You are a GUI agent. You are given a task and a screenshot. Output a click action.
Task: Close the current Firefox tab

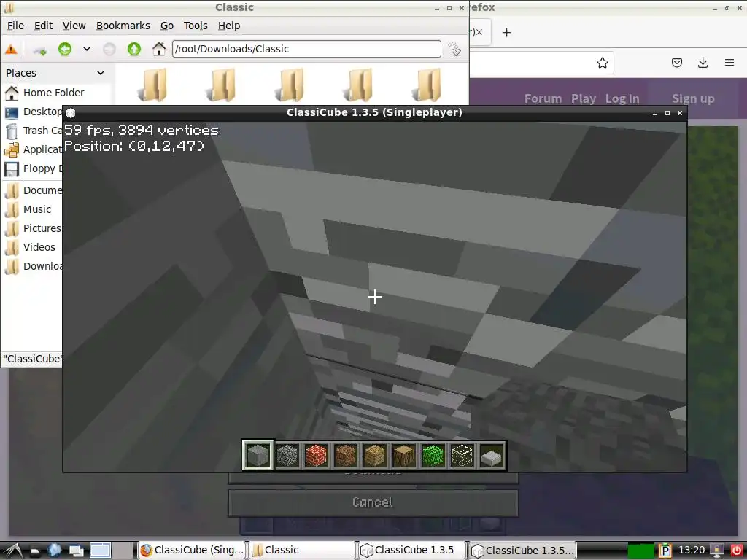pyautogui.click(x=479, y=32)
